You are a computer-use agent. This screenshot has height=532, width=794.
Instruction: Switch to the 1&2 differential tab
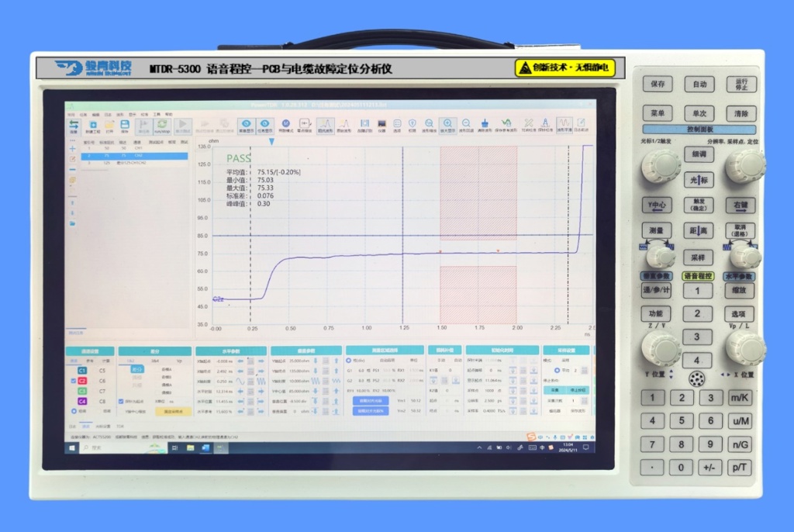point(130,361)
